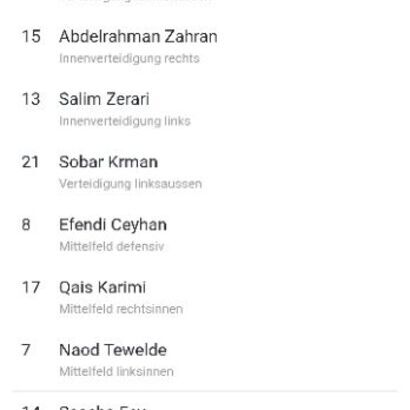Click the Mittelfeld rechtsinnen position label
The image size is (410, 410).
[x=121, y=309]
